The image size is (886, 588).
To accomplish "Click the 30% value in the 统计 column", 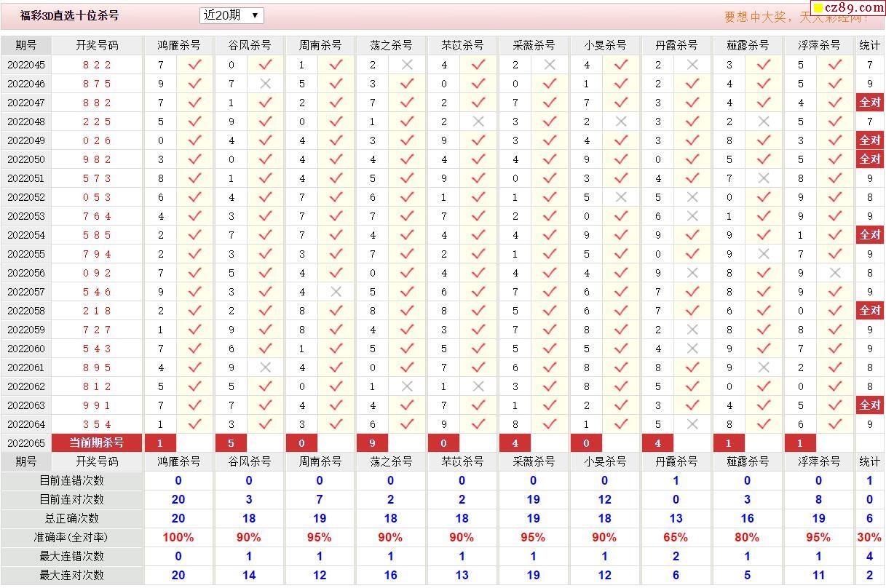I will point(869,538).
